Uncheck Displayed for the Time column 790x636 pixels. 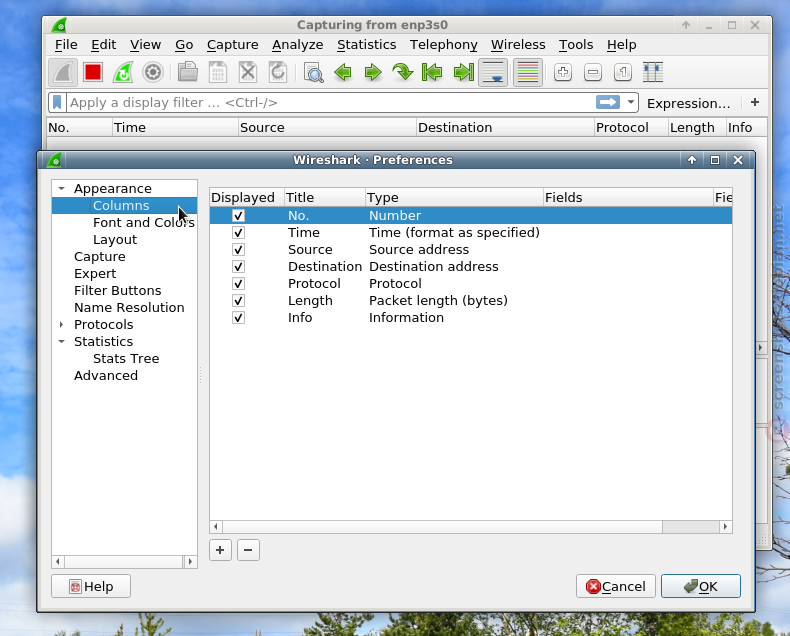coord(238,233)
